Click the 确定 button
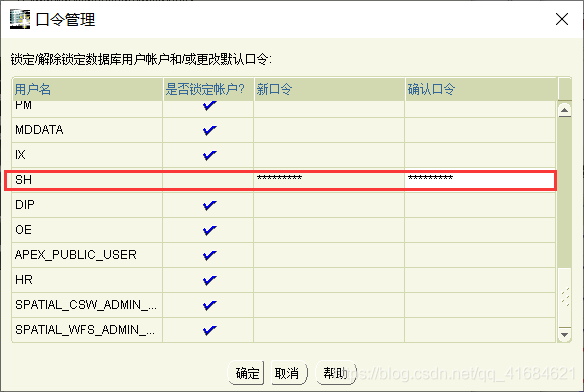This screenshot has width=584, height=392. tap(246, 373)
